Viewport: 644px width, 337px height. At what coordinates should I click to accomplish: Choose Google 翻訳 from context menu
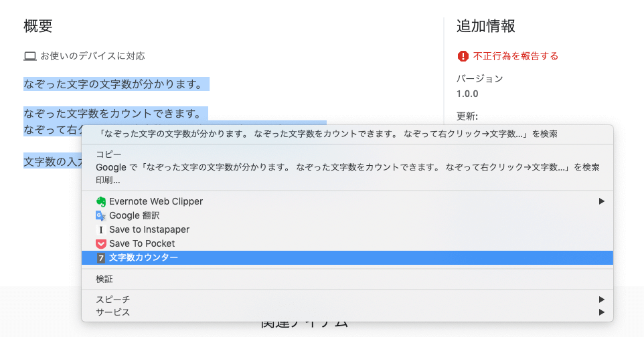[347, 215]
